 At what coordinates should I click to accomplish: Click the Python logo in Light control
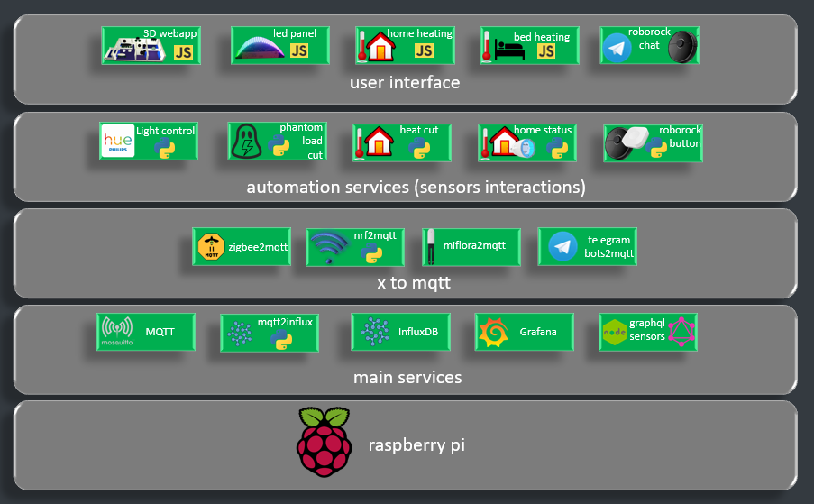pos(165,148)
